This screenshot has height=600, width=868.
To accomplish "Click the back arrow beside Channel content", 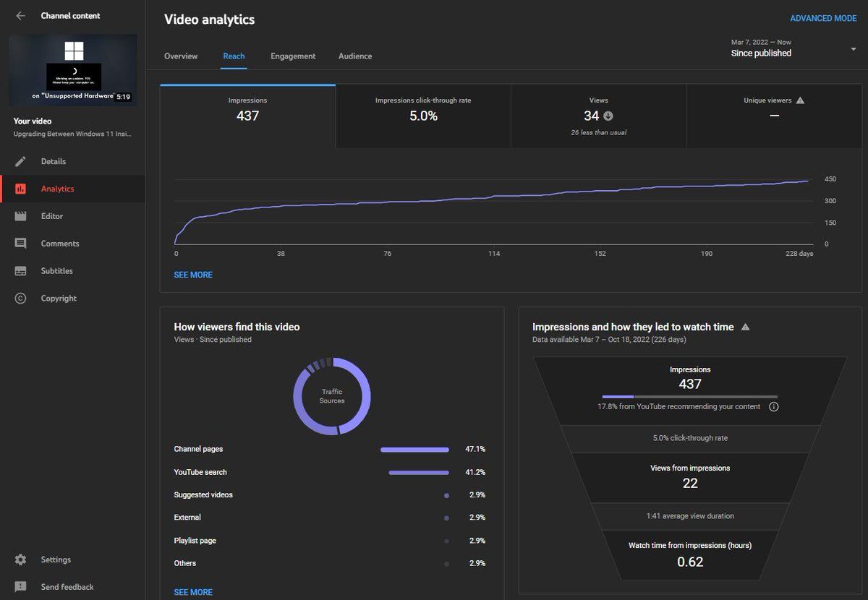I will point(20,16).
